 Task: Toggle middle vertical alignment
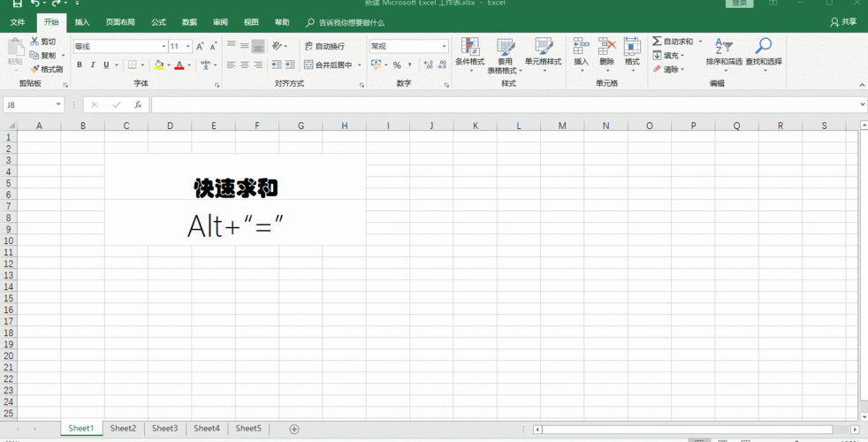[x=245, y=46]
